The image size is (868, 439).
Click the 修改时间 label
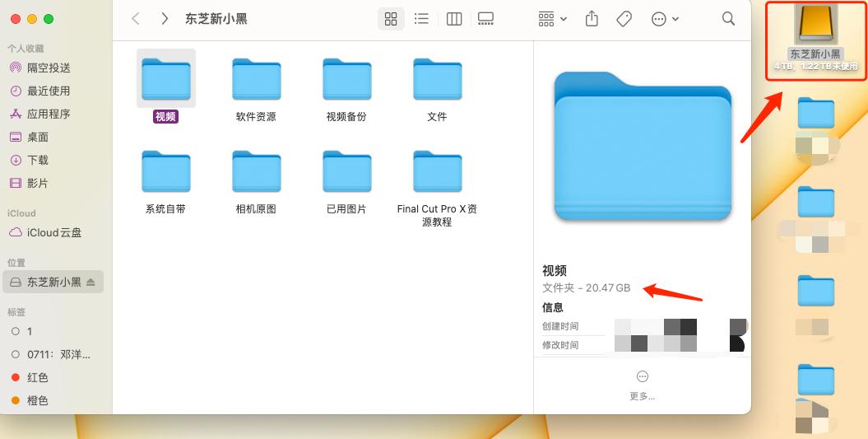[560, 345]
